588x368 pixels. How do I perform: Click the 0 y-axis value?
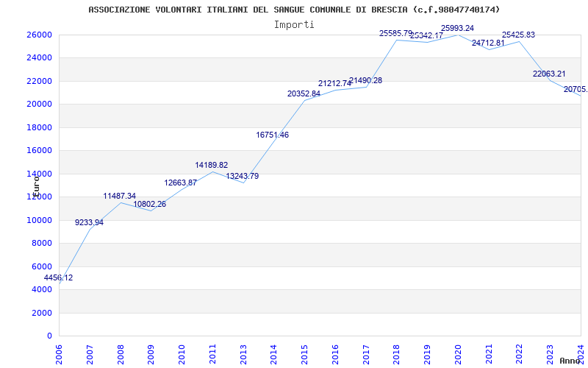coord(49,336)
